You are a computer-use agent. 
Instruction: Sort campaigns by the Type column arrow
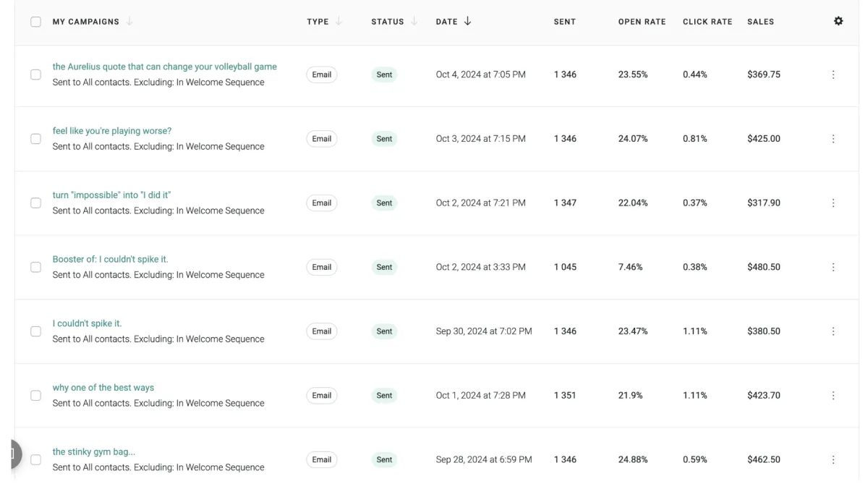pyautogui.click(x=339, y=22)
